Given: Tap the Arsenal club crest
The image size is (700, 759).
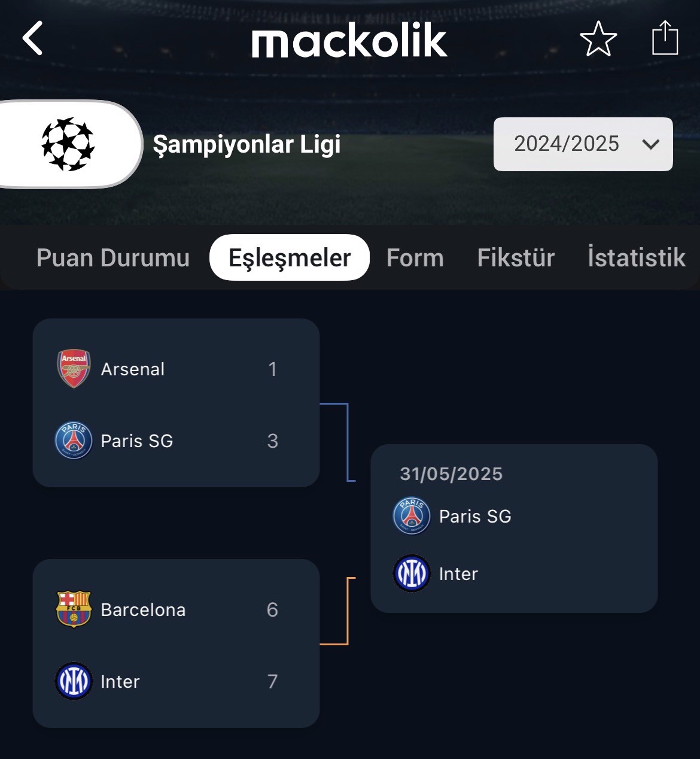Looking at the screenshot, I should (74, 369).
